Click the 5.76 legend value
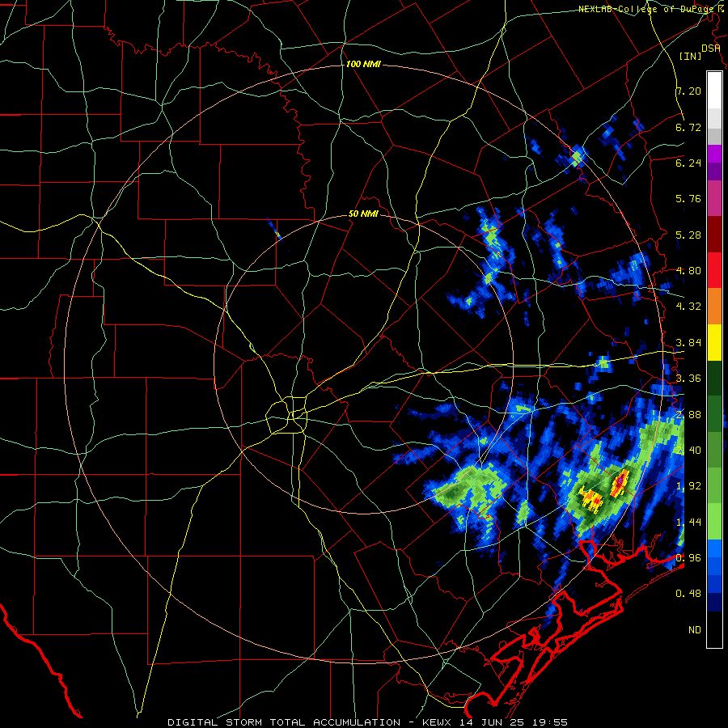The image size is (728, 728). point(688,199)
